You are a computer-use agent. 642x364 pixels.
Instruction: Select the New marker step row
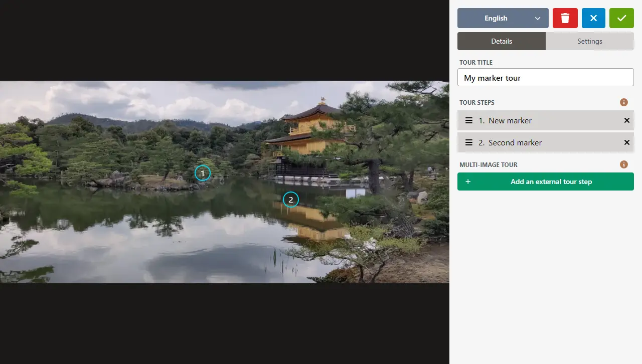point(542,120)
